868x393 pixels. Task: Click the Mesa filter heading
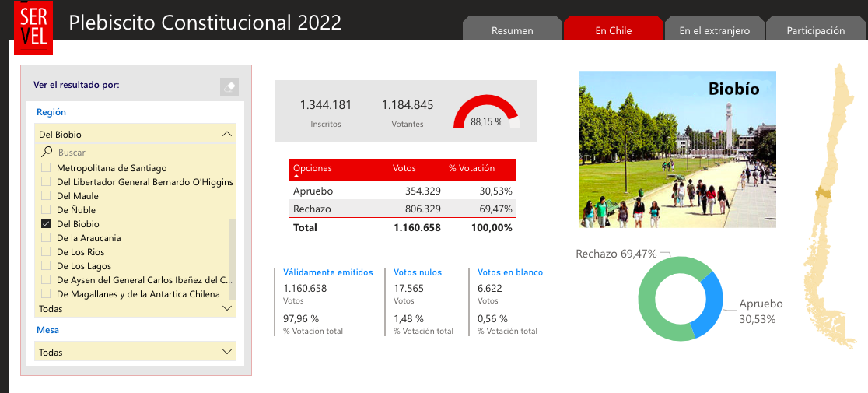(x=47, y=330)
